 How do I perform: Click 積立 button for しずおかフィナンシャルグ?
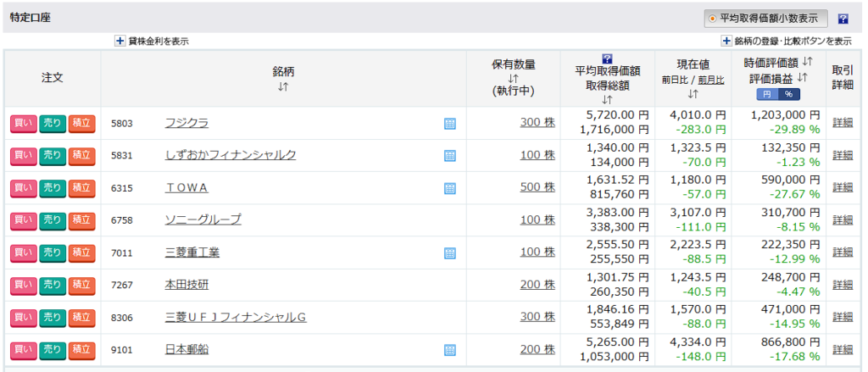82,156
